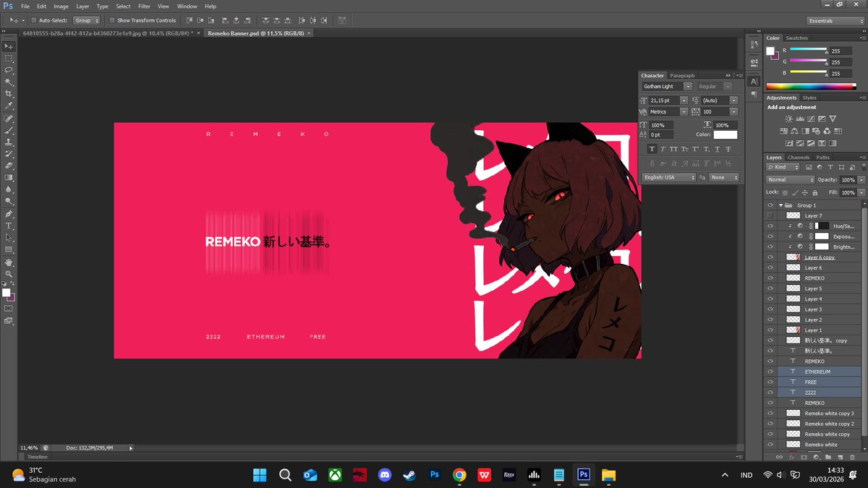Viewport: 868px width, 488px height.
Task: Hide the FREE text layer
Action: pyautogui.click(x=770, y=382)
